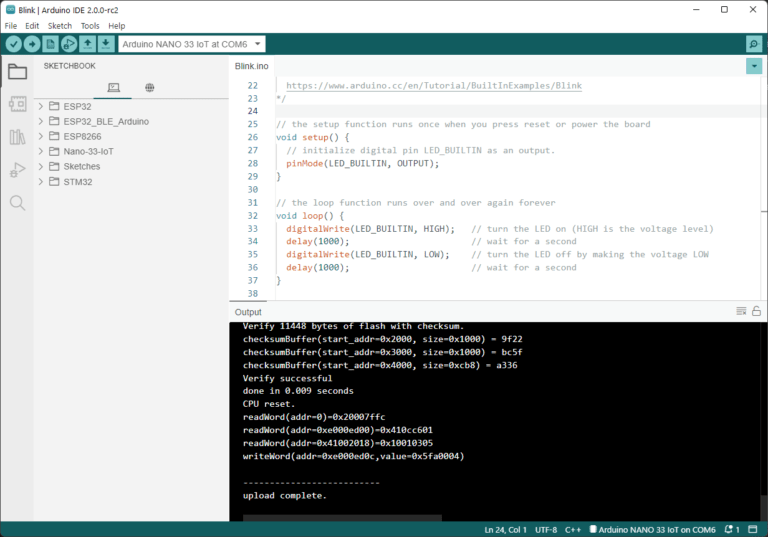768x537 pixels.
Task: Toggle the Output scroll lock icon
Action: pyautogui.click(x=756, y=312)
